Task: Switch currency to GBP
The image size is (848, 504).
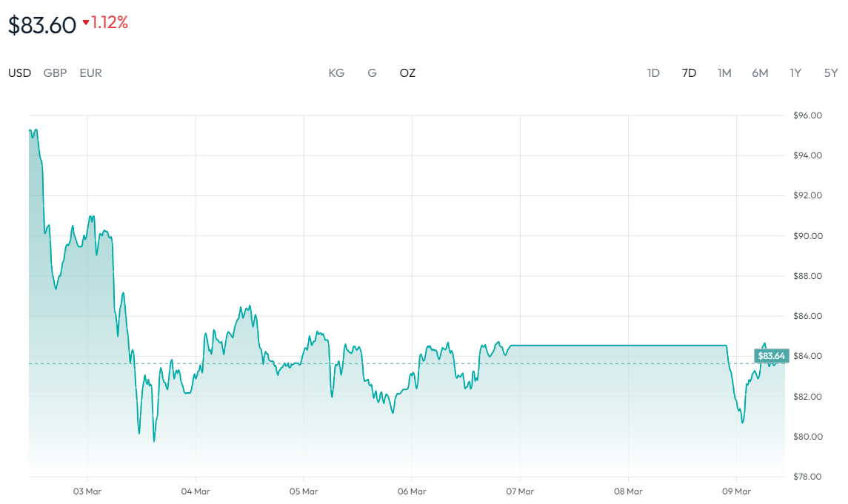Action: (x=55, y=73)
